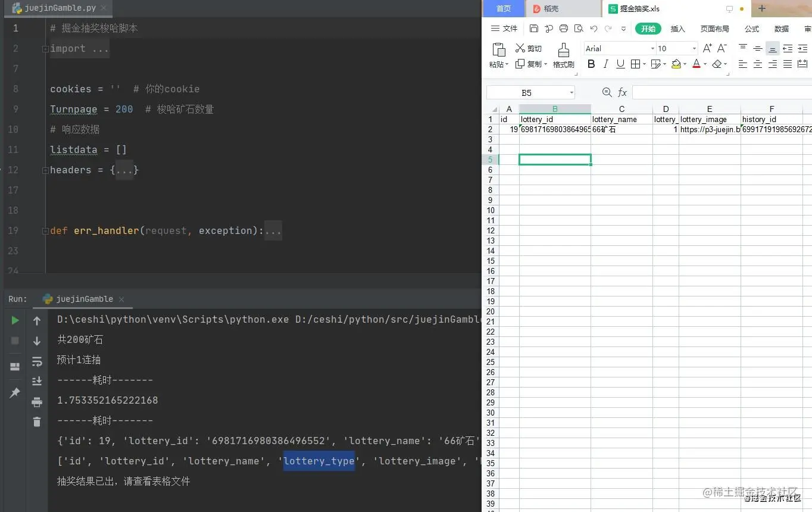
Task: Undo the last action in WPS
Action: [x=594, y=29]
